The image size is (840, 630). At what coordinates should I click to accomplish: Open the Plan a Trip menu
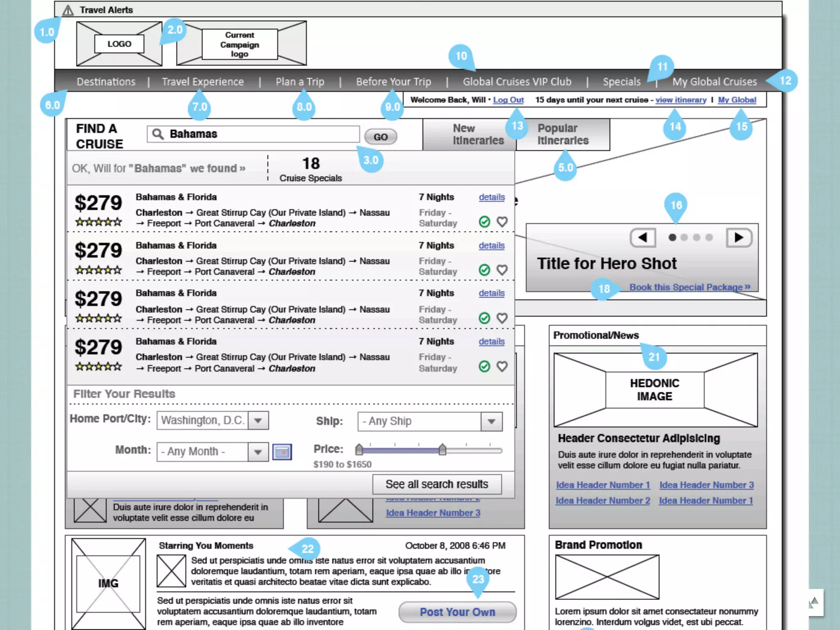tap(300, 82)
